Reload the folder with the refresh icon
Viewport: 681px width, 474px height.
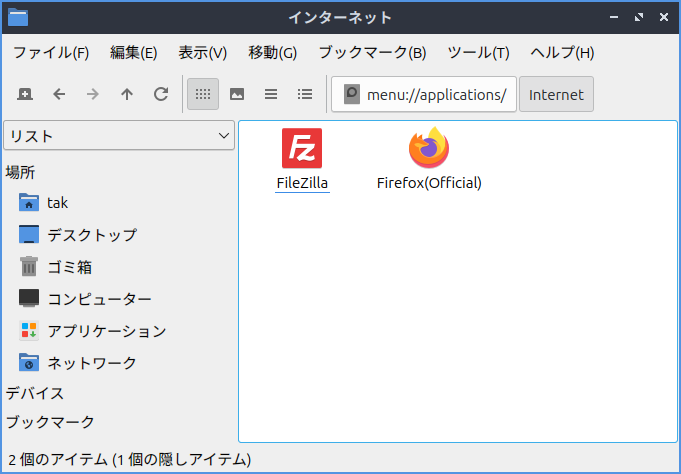(x=161, y=94)
